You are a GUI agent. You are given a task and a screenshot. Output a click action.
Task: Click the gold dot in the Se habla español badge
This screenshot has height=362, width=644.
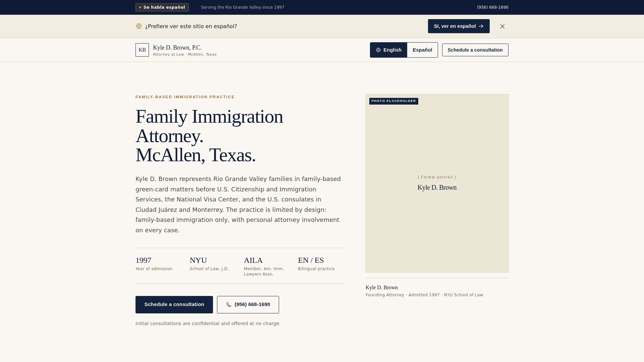tap(140, 7)
